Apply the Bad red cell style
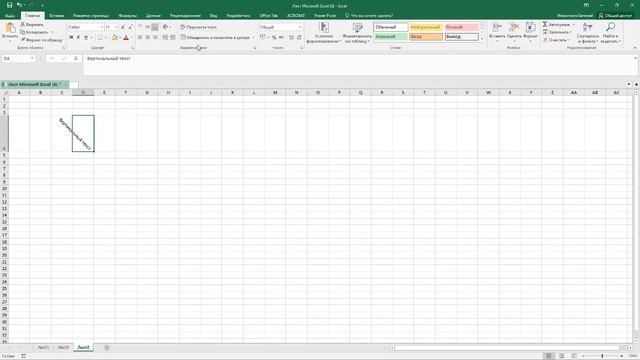 [461, 27]
